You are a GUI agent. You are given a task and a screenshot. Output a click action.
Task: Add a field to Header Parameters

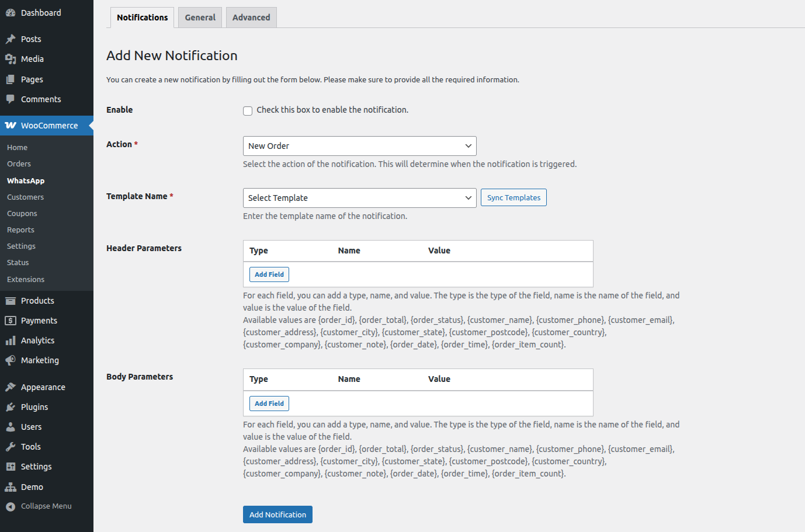pyautogui.click(x=269, y=274)
